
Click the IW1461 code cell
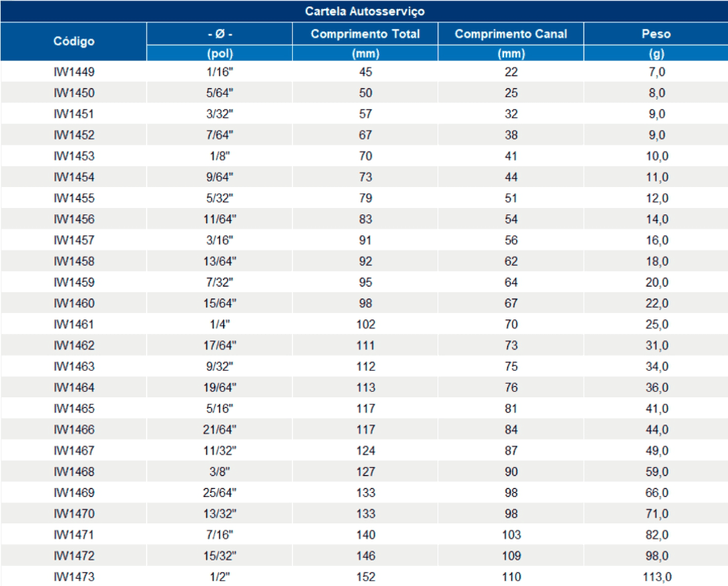[74, 324]
